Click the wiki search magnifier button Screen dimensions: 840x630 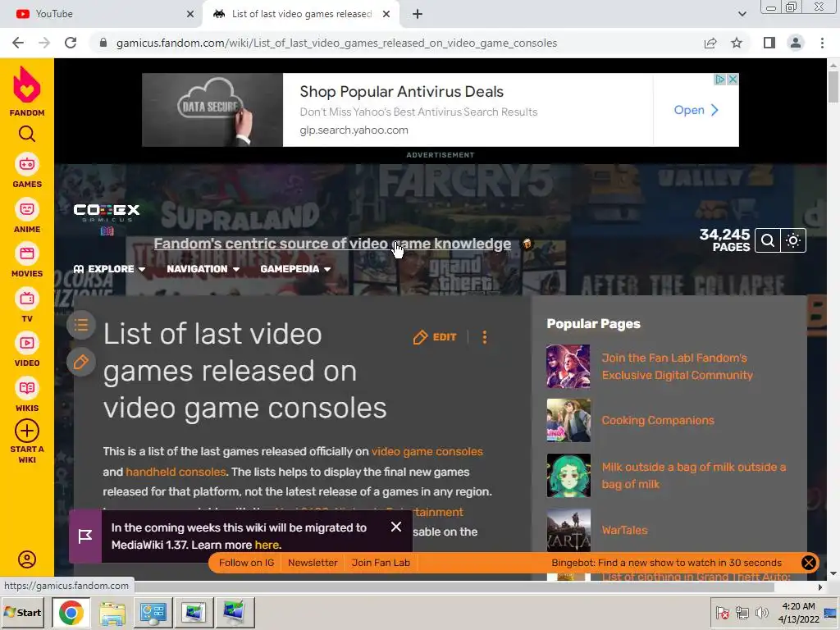[x=767, y=240]
